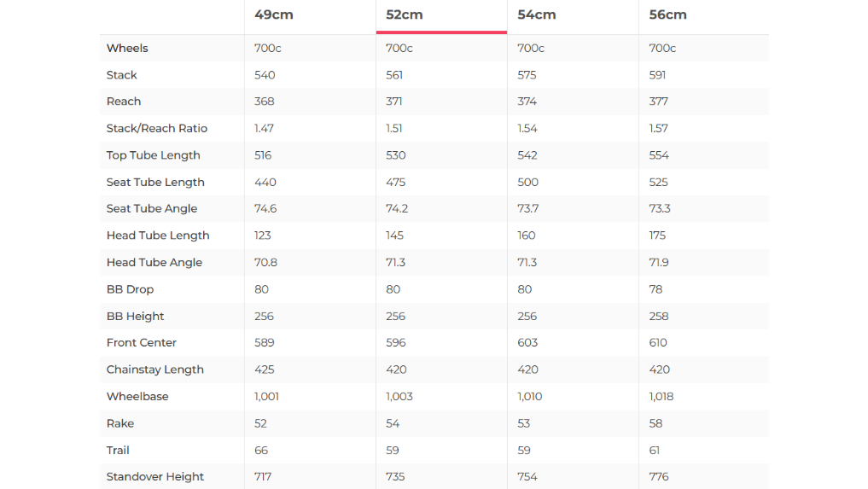
Task: Switch to the 56cm size column
Action: pos(668,15)
